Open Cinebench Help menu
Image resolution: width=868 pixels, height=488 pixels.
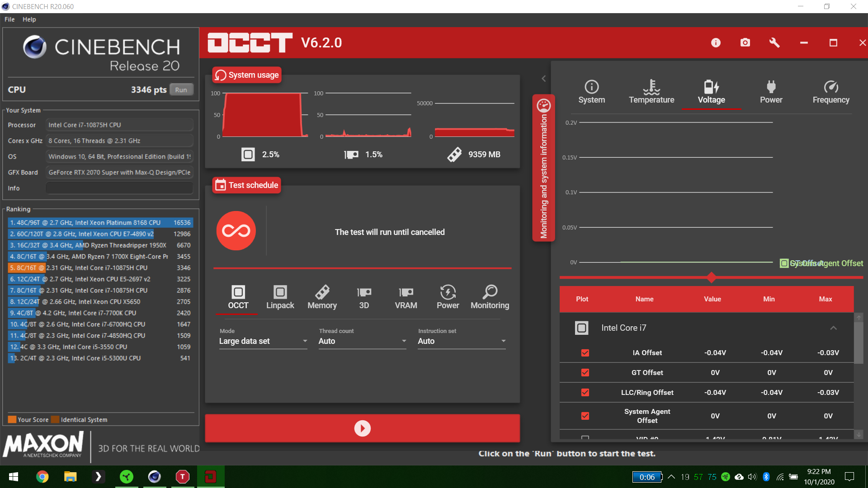tap(29, 19)
